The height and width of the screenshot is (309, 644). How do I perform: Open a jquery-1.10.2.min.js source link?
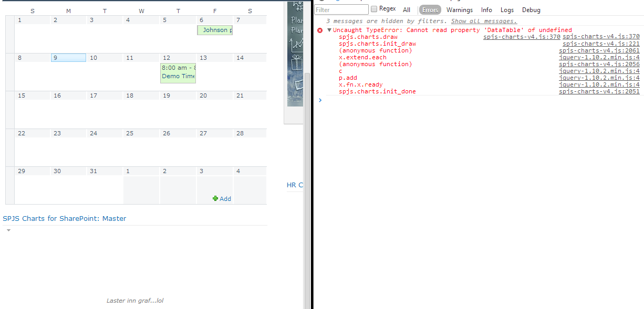pyautogui.click(x=599, y=57)
